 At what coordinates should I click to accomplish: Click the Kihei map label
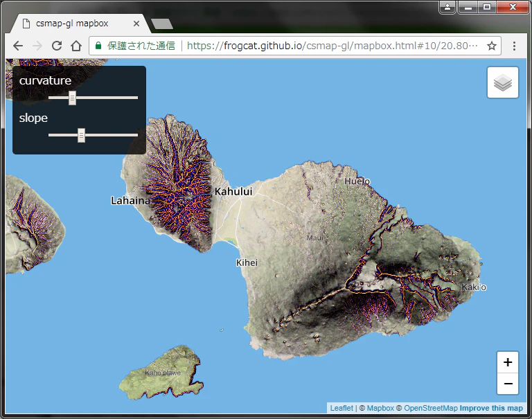tap(247, 262)
